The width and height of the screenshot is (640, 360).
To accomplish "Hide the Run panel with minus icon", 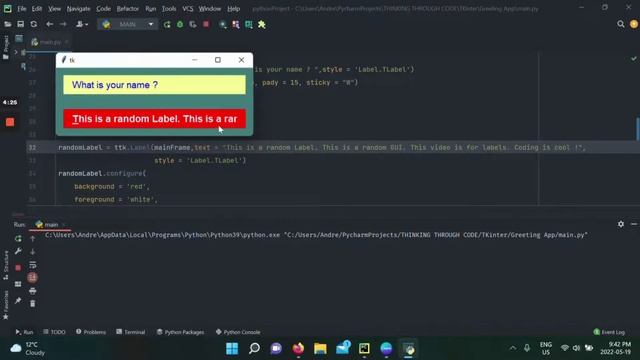I will [x=633, y=224].
